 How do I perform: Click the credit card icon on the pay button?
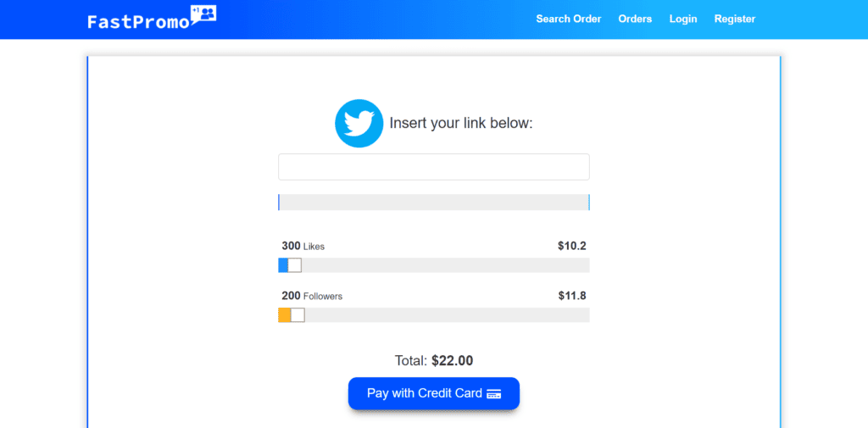[494, 393]
